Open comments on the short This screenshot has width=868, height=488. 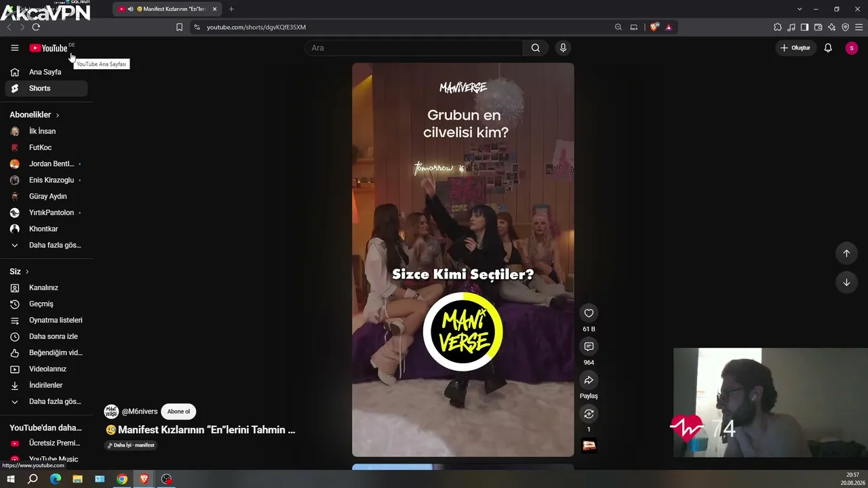pyautogui.click(x=589, y=346)
